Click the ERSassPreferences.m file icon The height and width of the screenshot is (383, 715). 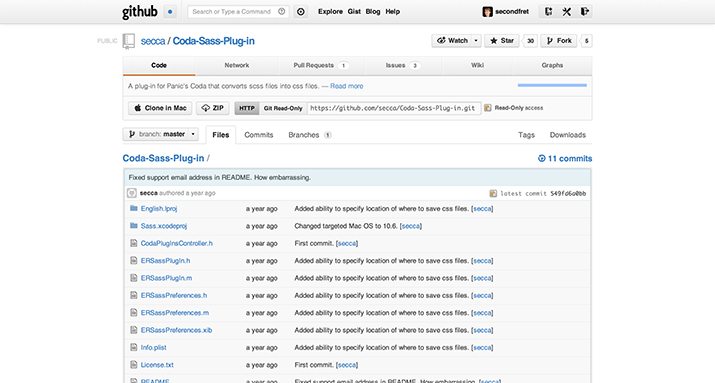click(x=134, y=312)
